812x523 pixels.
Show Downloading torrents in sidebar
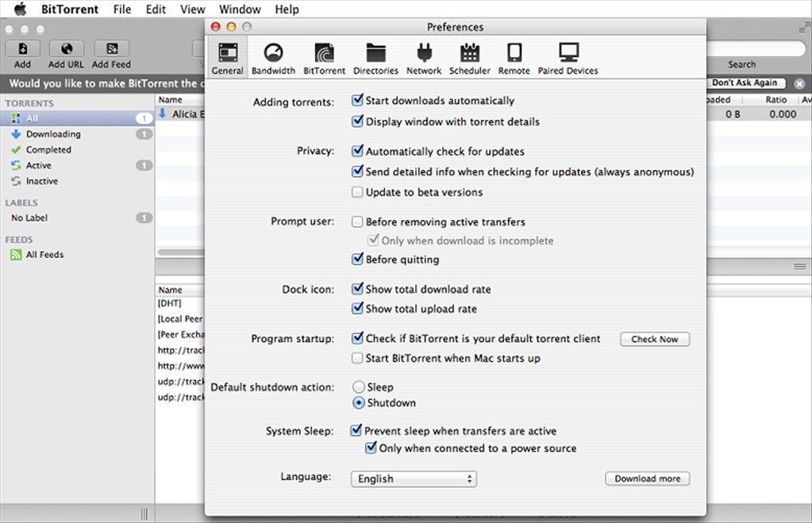tap(77, 134)
